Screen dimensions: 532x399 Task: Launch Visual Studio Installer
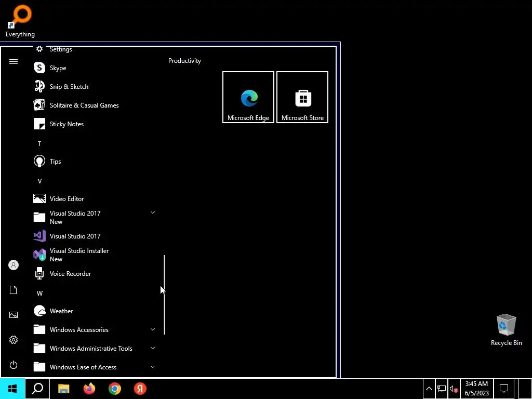pyautogui.click(x=95, y=255)
